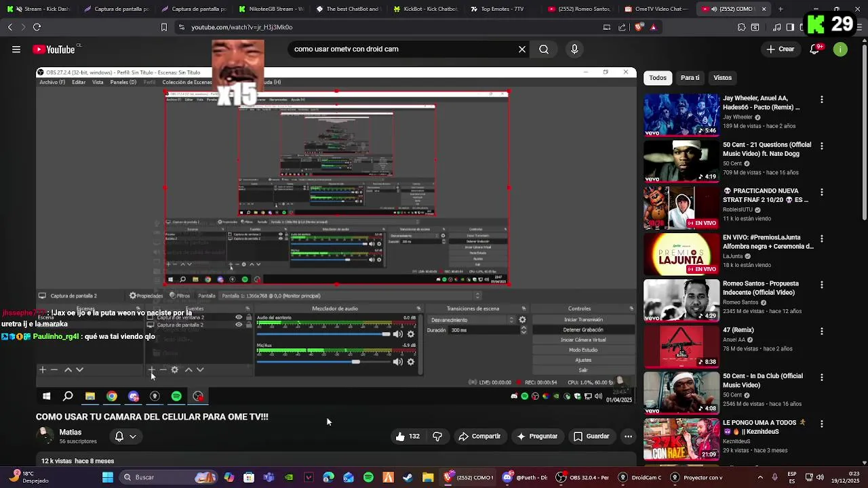This screenshot has width=868, height=488.
Task: Open the Pantalla monitor dropdown in video
Action: click(351, 296)
